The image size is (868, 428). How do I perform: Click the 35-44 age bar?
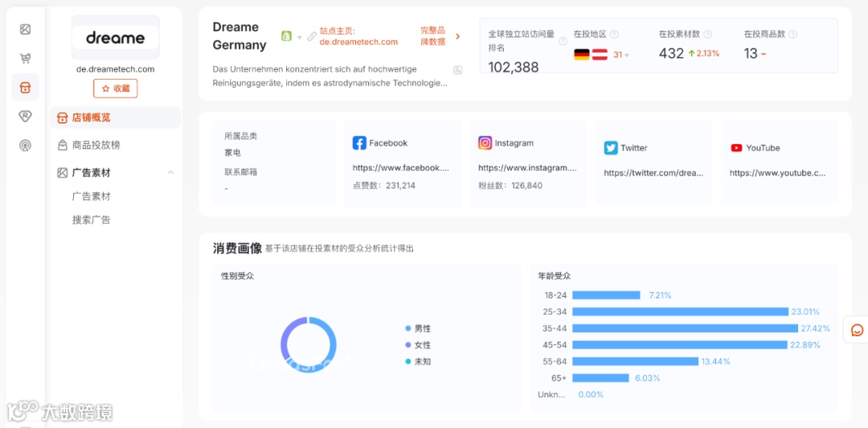point(686,328)
